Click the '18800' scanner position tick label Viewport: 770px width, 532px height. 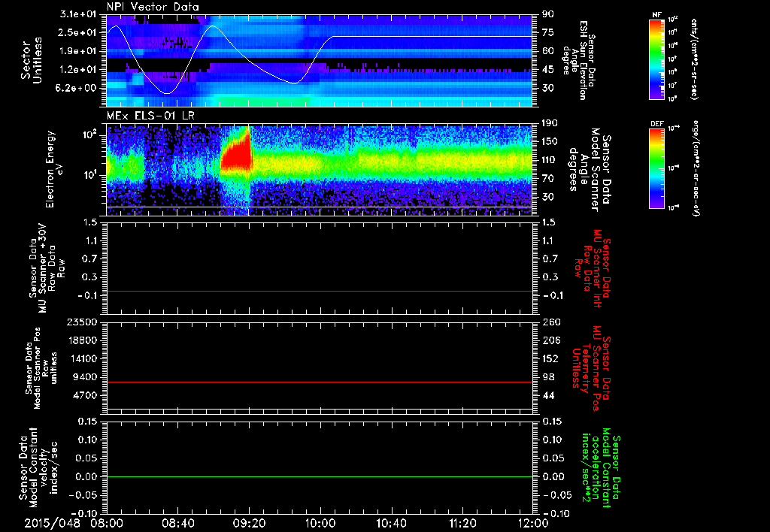coord(82,340)
